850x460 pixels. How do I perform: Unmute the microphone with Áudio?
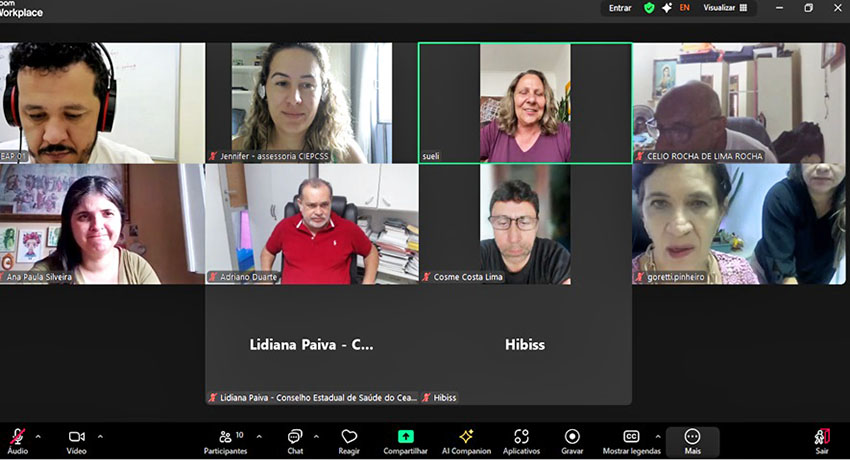18,440
